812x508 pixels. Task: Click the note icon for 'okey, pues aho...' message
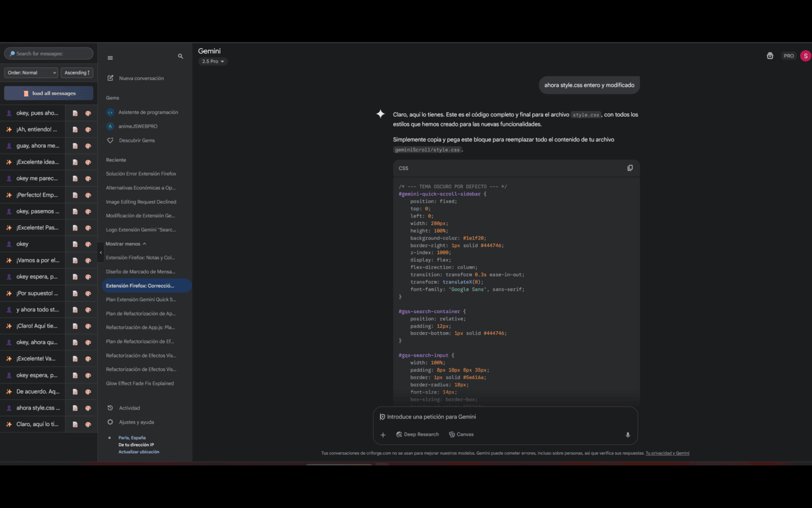(x=75, y=113)
